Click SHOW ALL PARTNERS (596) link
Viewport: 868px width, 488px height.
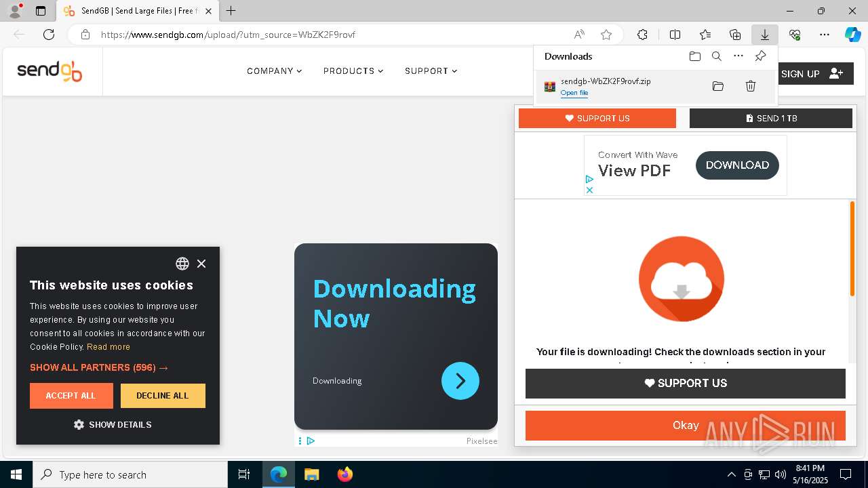tap(99, 367)
